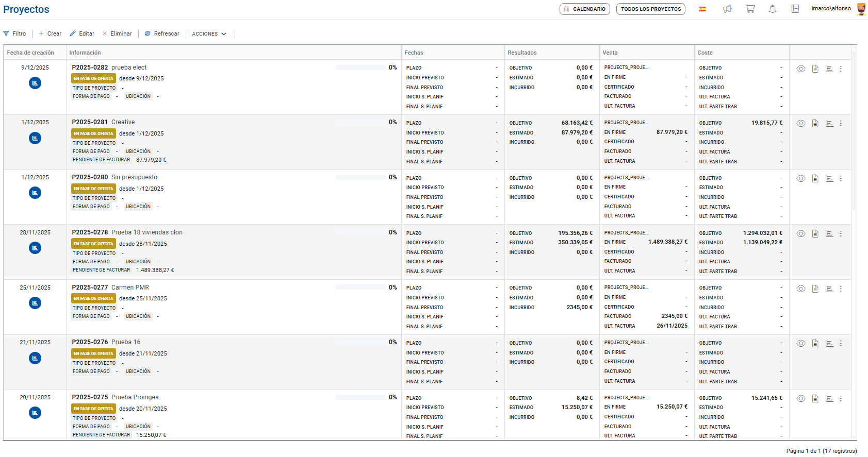Sort by Fecha de creación column header
Viewport: 868px width, 457px height.
30,53
